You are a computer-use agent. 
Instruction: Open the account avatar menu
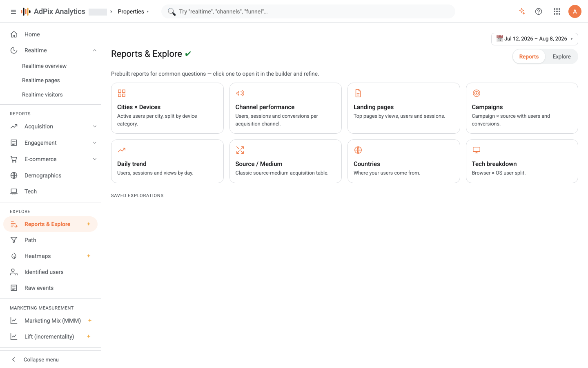coord(575,11)
